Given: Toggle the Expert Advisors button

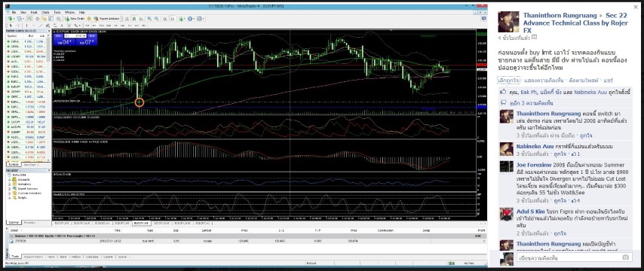Looking at the screenshot, I should click(107, 19).
